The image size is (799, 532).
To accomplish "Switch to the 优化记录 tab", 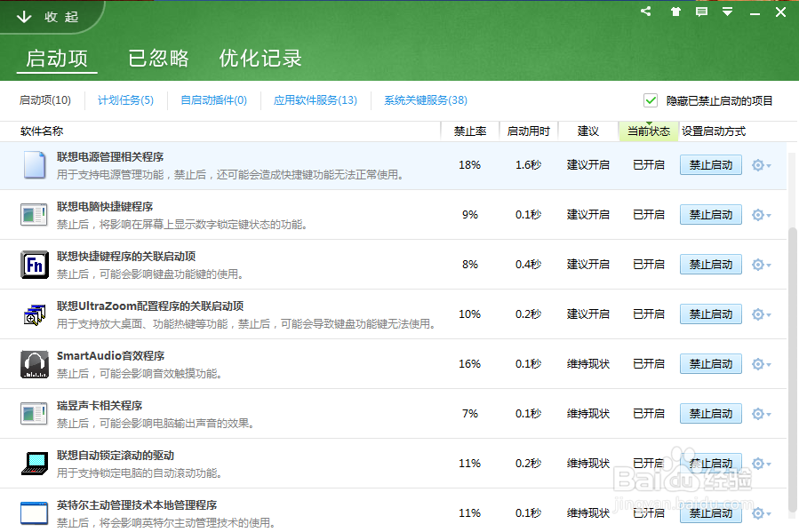I will point(260,59).
